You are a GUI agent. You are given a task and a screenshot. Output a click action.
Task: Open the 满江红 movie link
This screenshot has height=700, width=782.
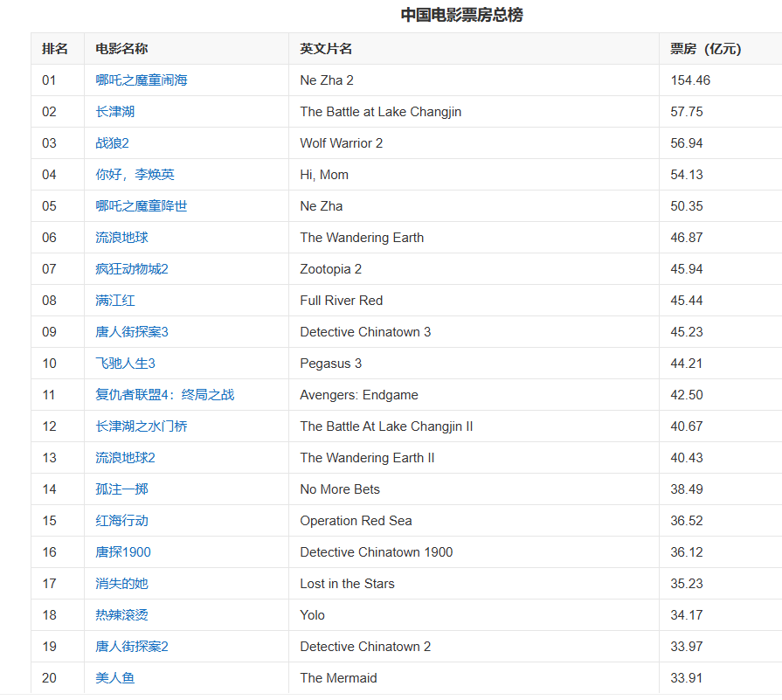114,301
